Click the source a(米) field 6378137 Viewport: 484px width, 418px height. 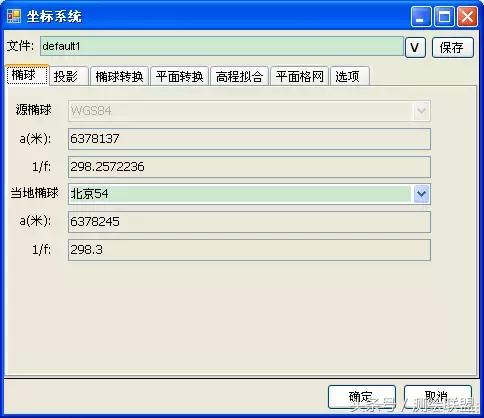click(249, 139)
